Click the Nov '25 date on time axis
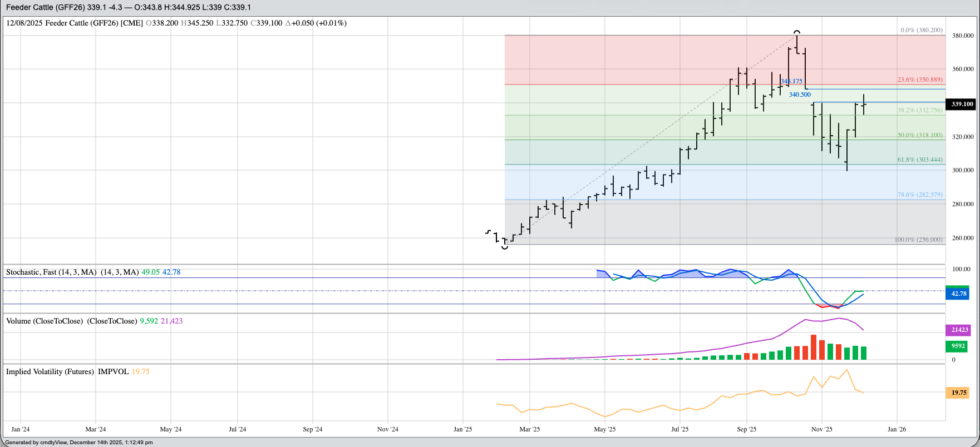The height and width of the screenshot is (447, 980). tap(821, 429)
